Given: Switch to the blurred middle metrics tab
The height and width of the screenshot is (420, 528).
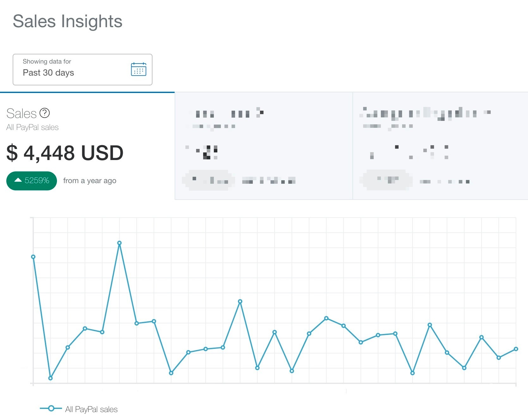Looking at the screenshot, I should 264,146.
